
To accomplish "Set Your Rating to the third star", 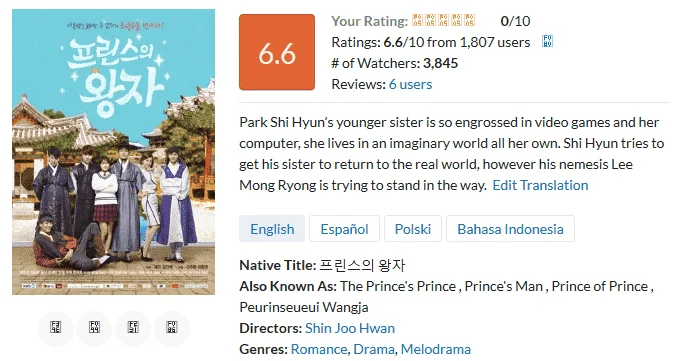I will pyautogui.click(x=443, y=20).
